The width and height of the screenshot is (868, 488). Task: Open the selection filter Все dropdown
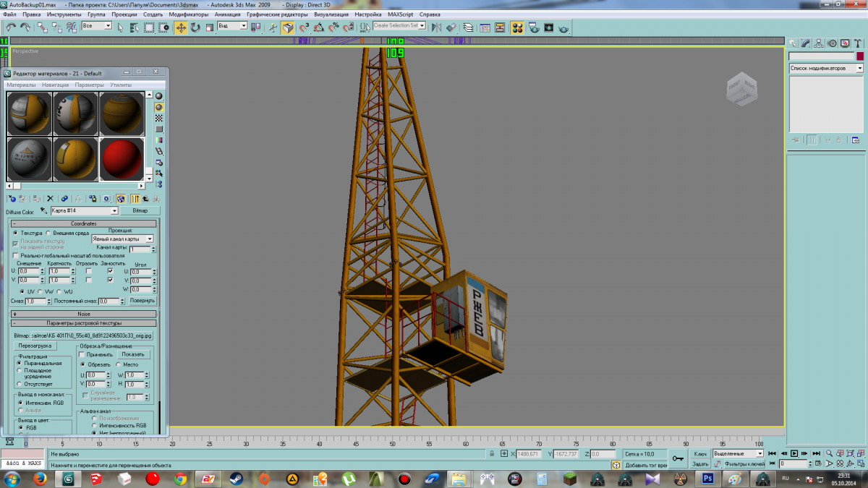pos(108,25)
